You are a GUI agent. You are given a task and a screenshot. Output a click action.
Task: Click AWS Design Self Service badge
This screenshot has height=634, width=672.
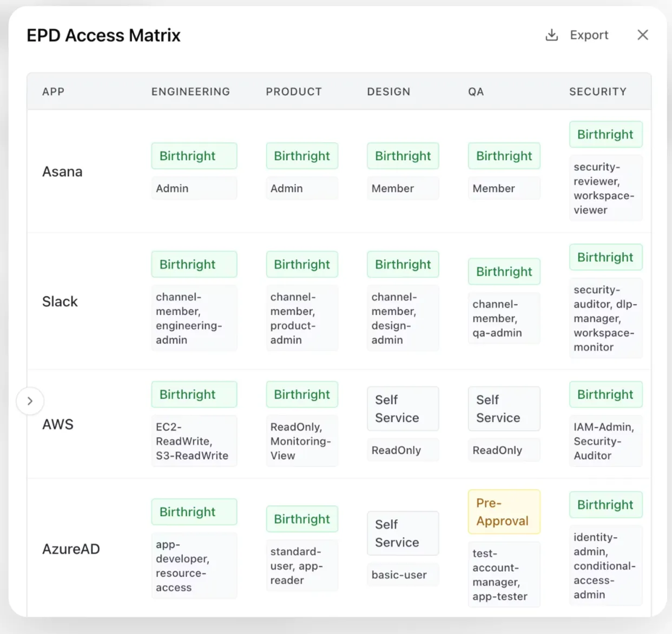pyautogui.click(x=403, y=408)
